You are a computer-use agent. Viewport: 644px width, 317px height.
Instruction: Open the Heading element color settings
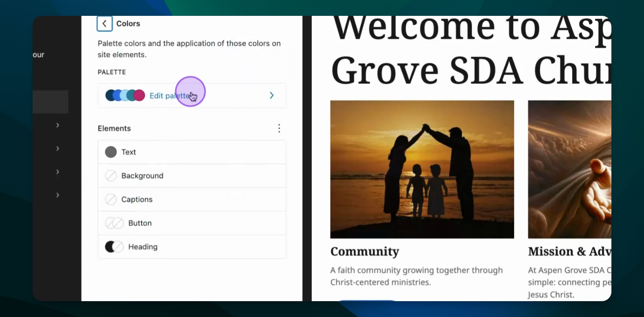(x=192, y=247)
